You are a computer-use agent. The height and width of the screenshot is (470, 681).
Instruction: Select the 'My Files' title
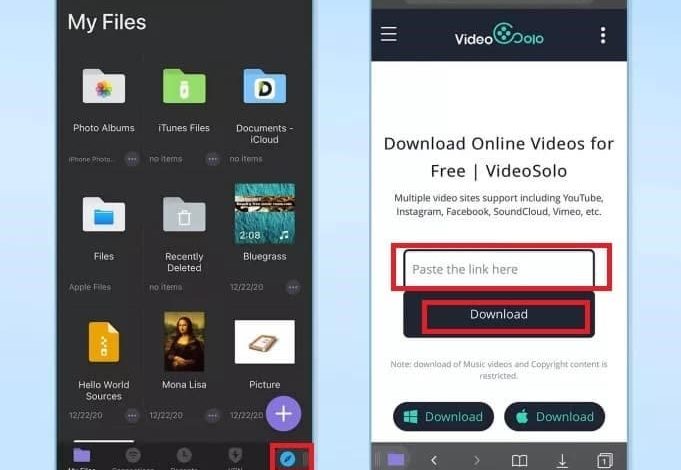tap(107, 23)
